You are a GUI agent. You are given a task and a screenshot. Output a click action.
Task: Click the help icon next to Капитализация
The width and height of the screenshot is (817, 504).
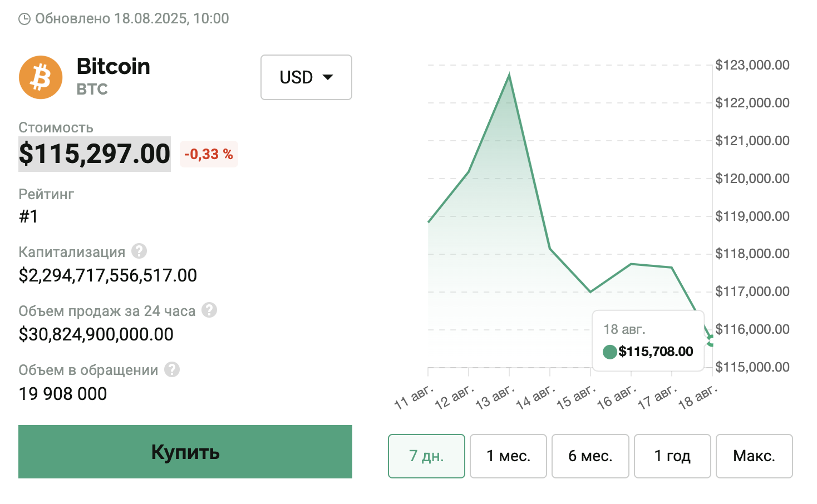[139, 251]
